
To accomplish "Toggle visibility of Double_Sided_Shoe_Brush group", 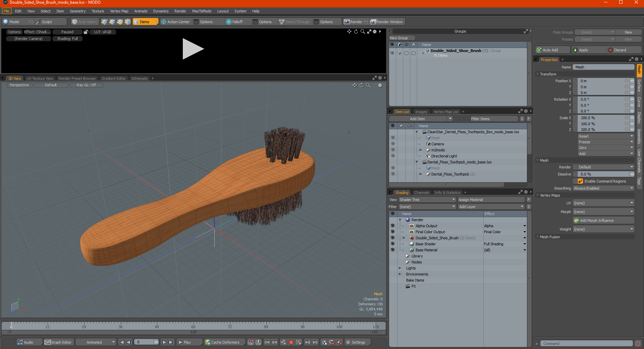I will (392, 53).
